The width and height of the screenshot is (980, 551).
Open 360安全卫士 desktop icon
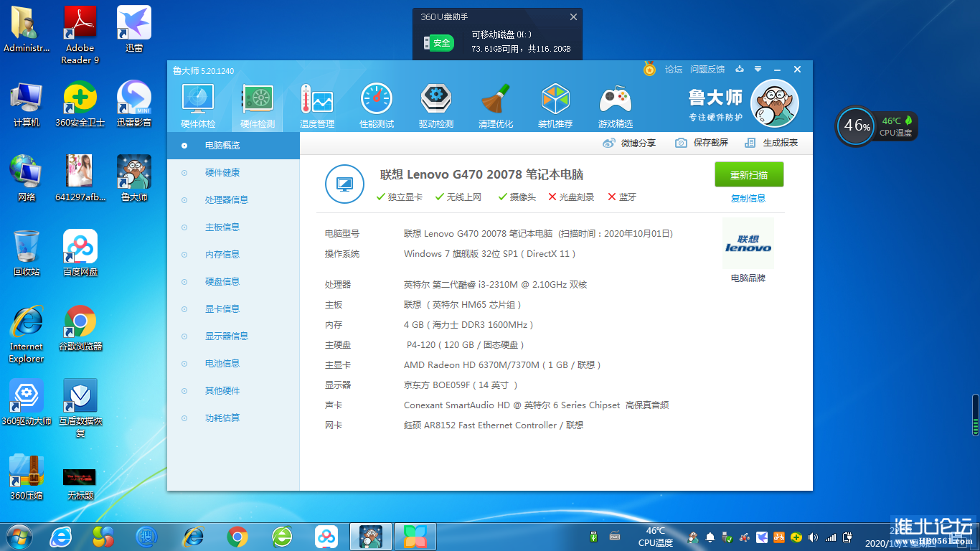pyautogui.click(x=80, y=104)
